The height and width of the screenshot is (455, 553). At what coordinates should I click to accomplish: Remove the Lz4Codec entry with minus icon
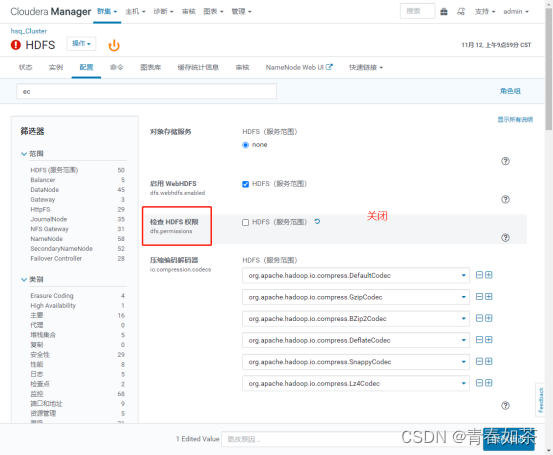click(x=479, y=383)
